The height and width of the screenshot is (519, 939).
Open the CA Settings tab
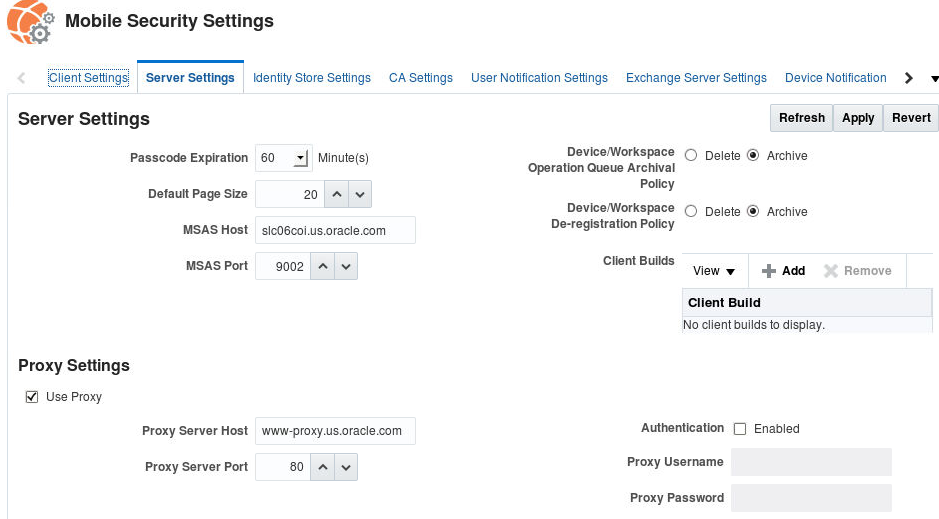tap(420, 78)
